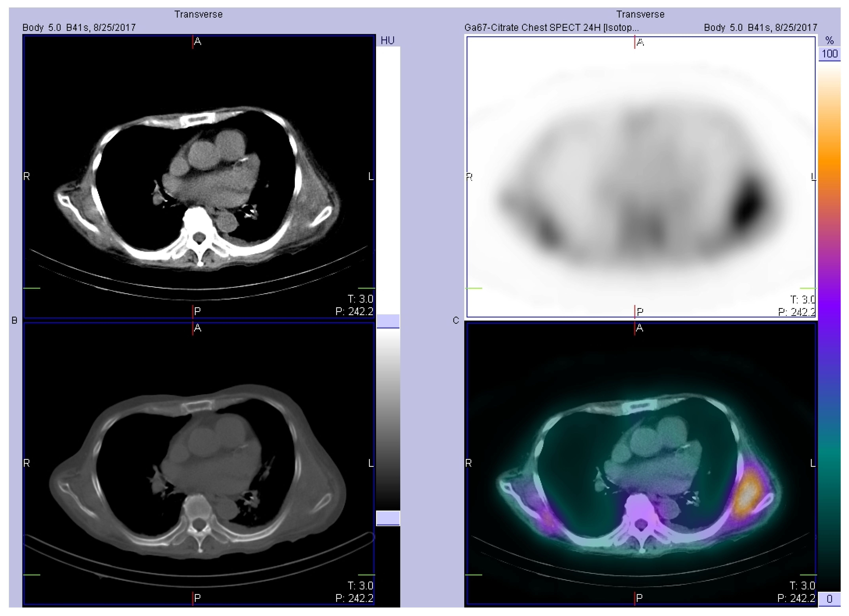Click the upper window handle on HU bar

[388, 321]
